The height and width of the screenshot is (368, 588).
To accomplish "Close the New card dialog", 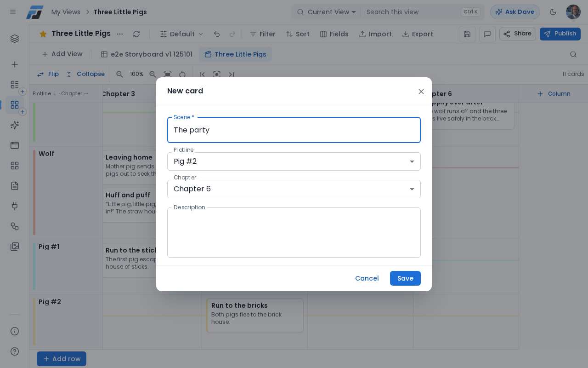I will coord(421,92).
